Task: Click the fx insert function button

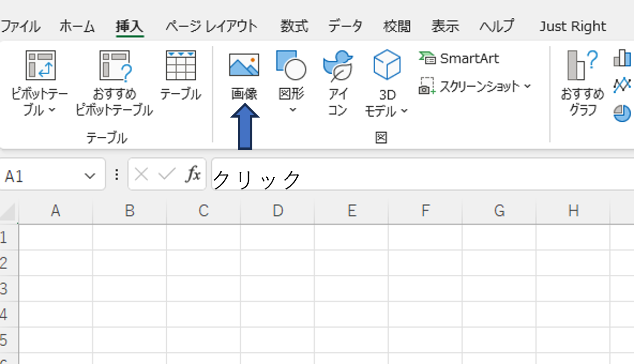Action: tap(193, 175)
